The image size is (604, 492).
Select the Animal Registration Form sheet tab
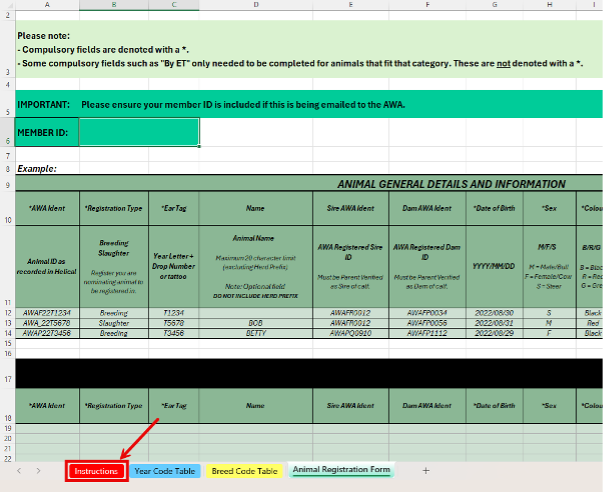click(x=341, y=470)
